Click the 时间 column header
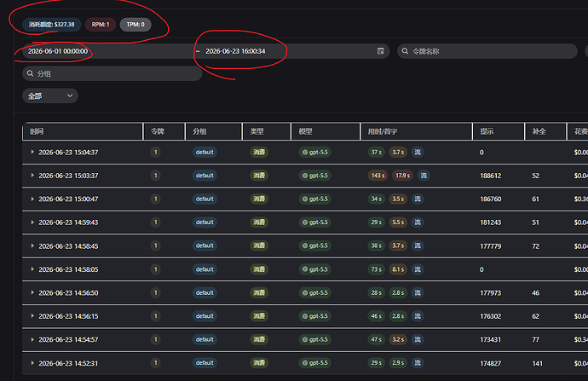 point(83,131)
